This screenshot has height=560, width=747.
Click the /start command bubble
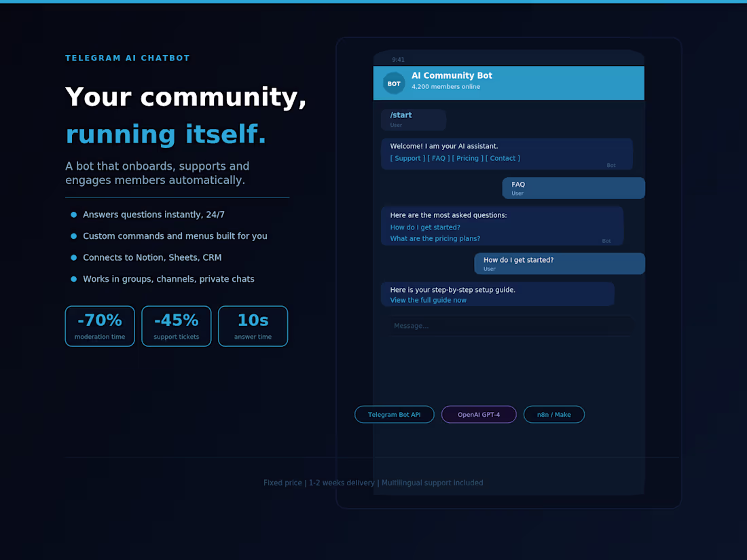pos(413,119)
